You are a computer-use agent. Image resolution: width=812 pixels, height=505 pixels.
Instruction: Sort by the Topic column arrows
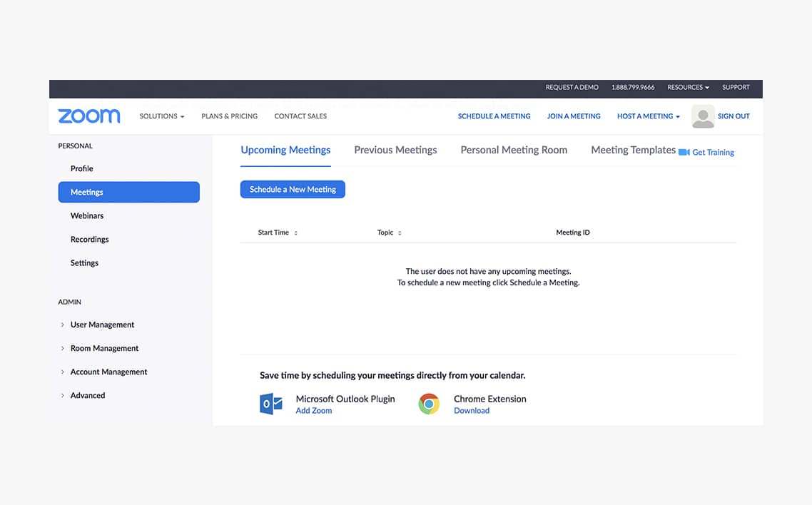pos(400,233)
